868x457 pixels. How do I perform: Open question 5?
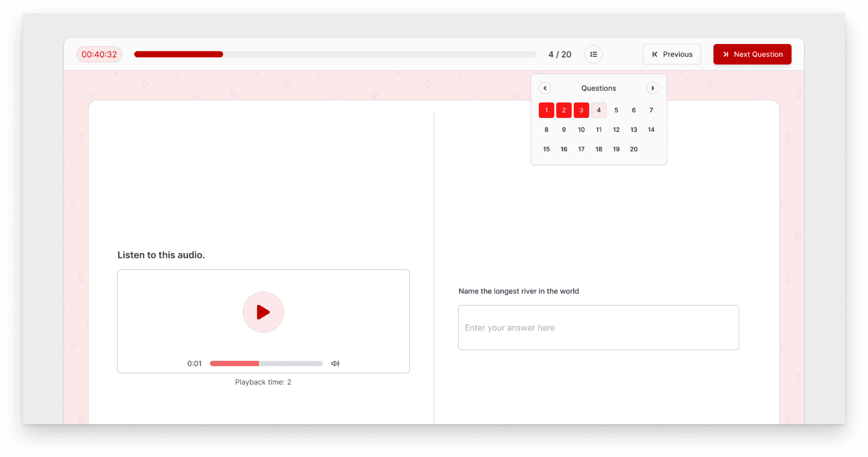click(616, 110)
